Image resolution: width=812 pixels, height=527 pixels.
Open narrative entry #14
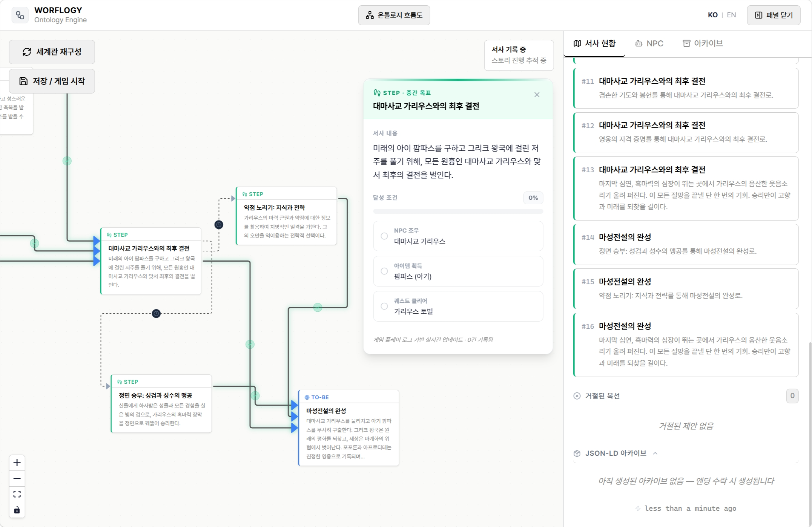click(686, 244)
